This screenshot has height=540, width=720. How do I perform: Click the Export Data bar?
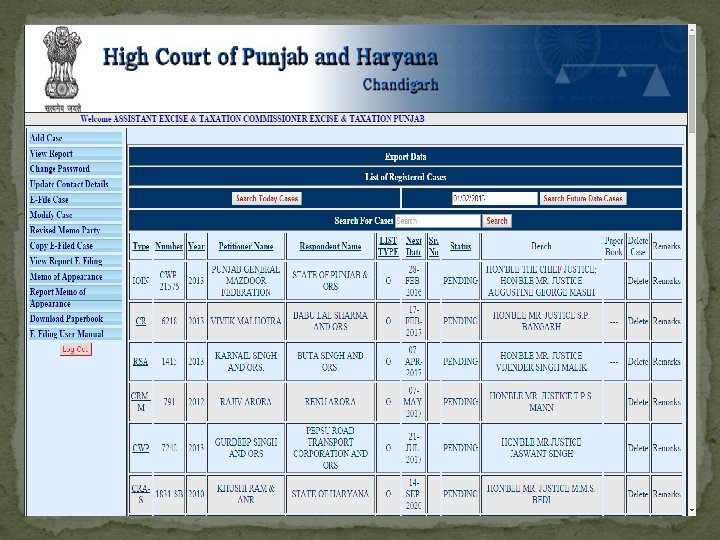[405, 157]
